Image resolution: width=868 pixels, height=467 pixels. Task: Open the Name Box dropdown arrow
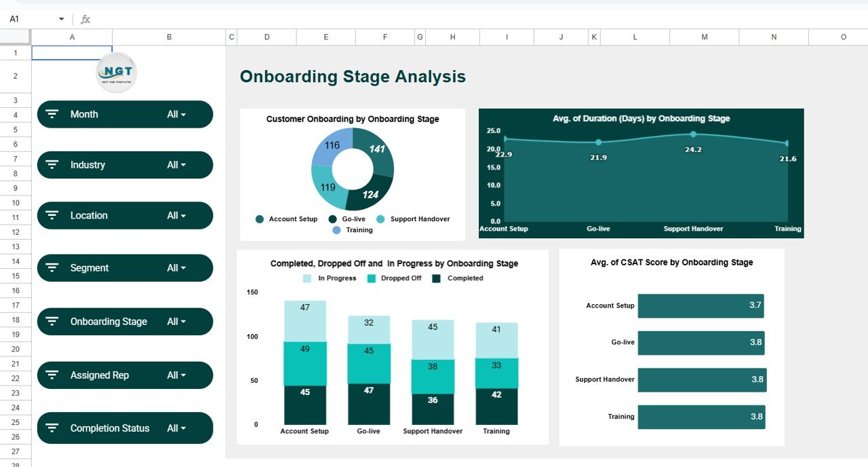[62, 19]
